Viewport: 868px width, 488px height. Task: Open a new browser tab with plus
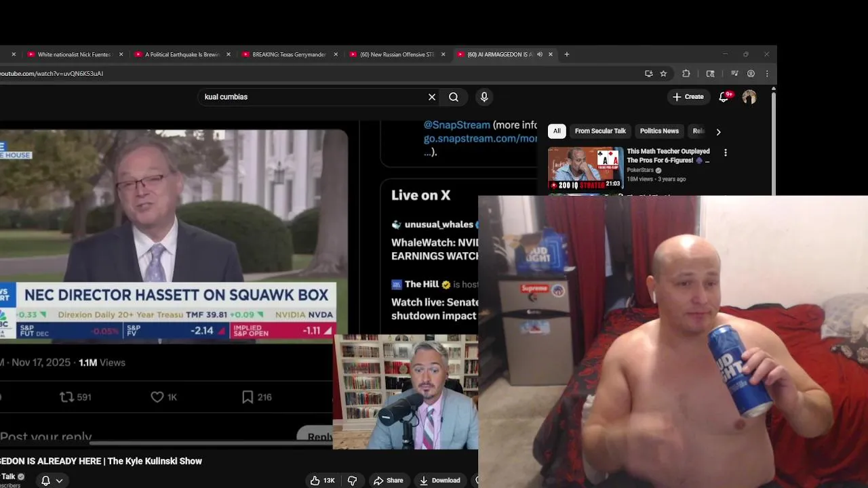(x=567, y=54)
